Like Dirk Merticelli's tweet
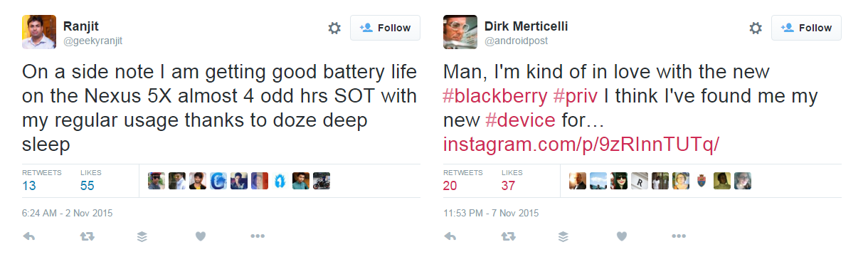 [x=621, y=236]
